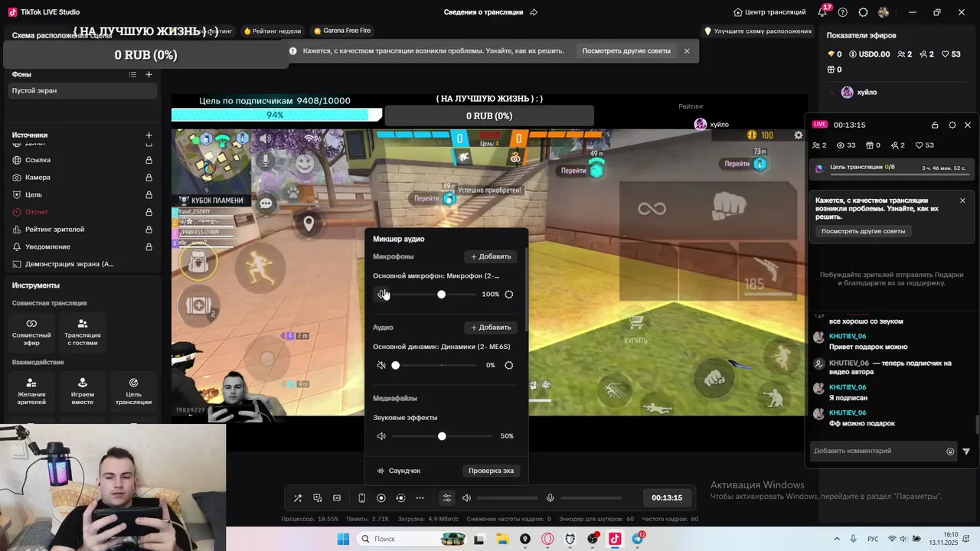Close the stream quality warning banner
The height and width of the screenshot is (551, 980).
pos(687,51)
